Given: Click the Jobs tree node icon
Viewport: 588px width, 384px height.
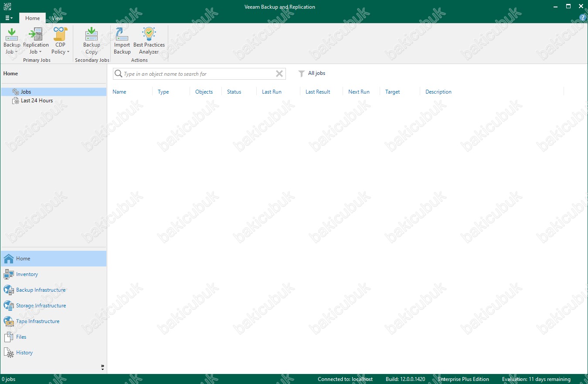Looking at the screenshot, I should pyautogui.click(x=16, y=92).
